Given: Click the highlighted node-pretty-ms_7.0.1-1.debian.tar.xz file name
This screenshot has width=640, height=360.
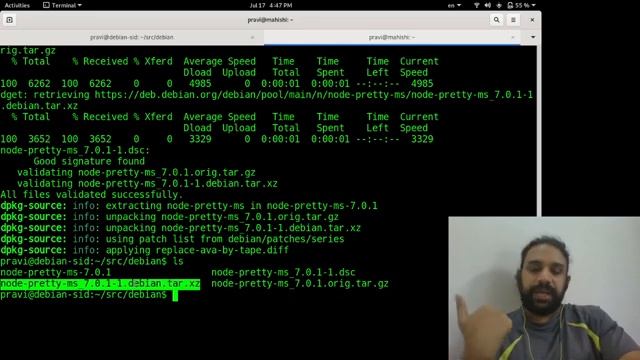Looking at the screenshot, I should [x=100, y=284].
